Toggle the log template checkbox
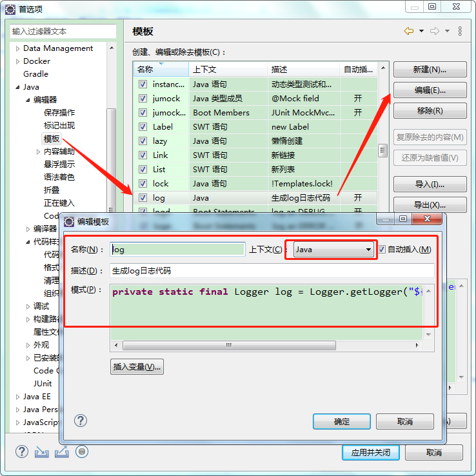 coord(143,198)
